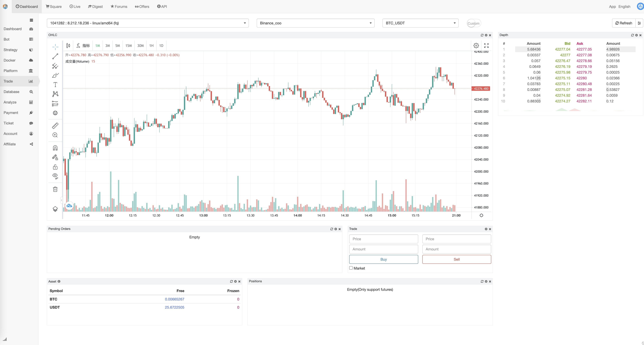Switch chart to 5M interval
The height and width of the screenshot is (345, 644).
118,46
